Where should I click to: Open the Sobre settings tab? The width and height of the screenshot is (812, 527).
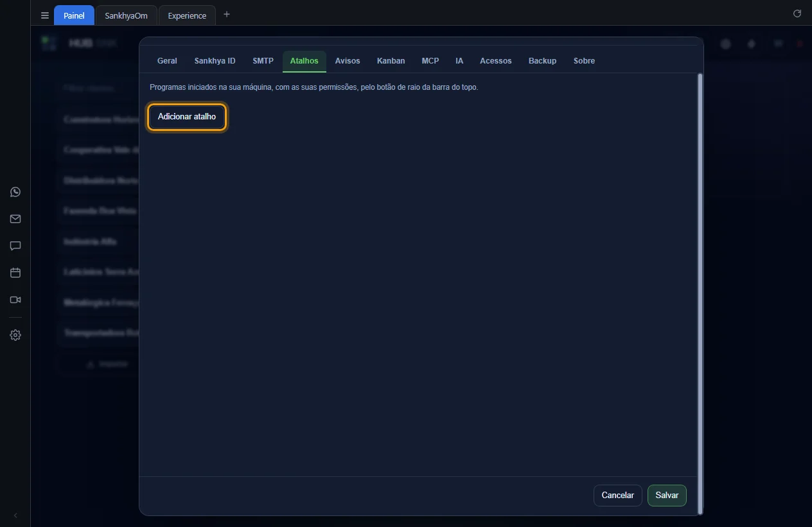pos(584,61)
